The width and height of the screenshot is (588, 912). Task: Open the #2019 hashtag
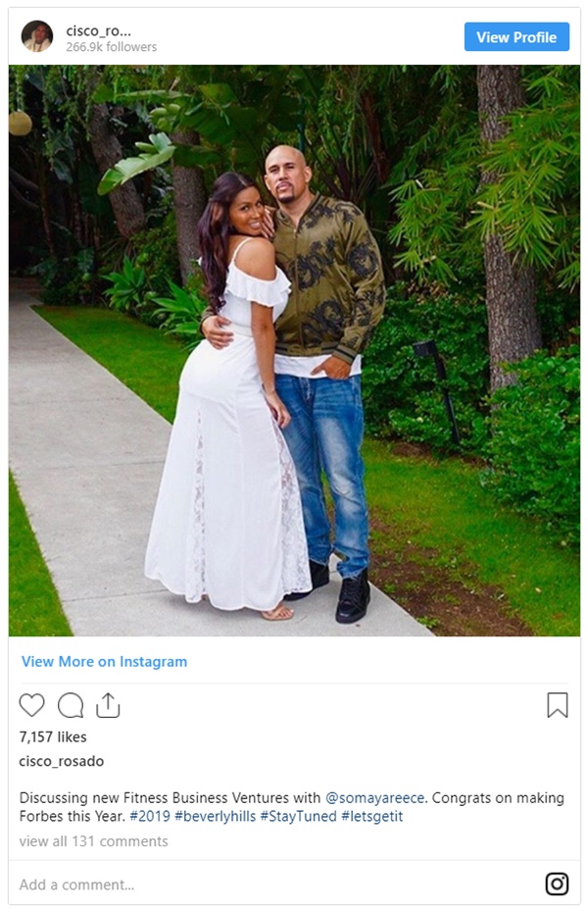click(x=150, y=816)
